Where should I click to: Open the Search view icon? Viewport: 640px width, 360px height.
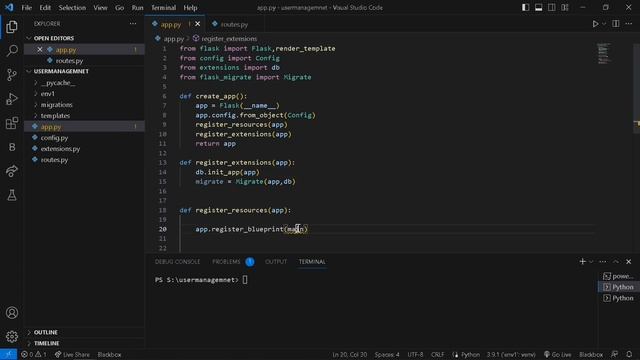12,51
